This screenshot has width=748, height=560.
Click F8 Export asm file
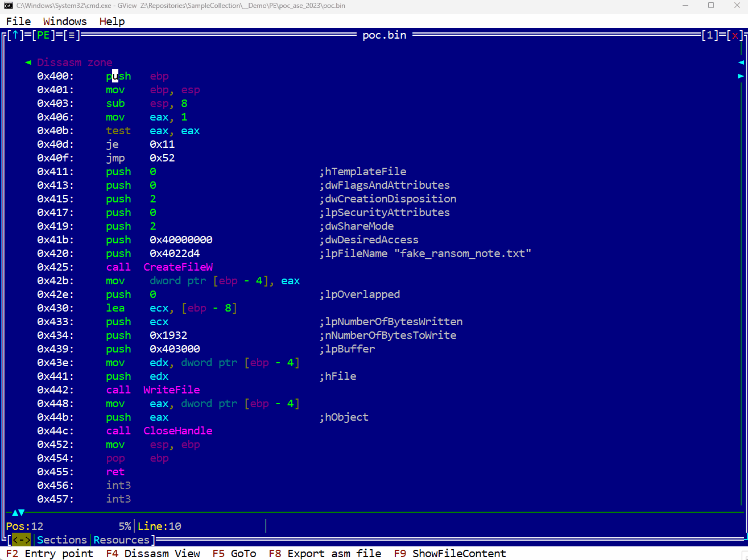pos(325,554)
